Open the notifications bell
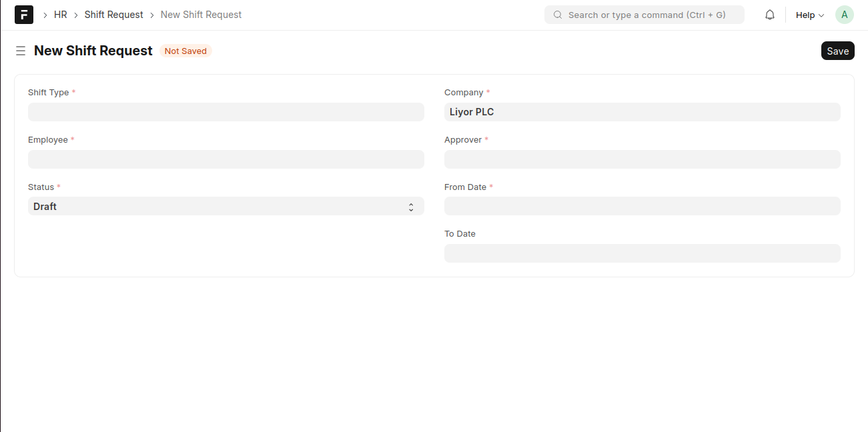 (x=770, y=15)
